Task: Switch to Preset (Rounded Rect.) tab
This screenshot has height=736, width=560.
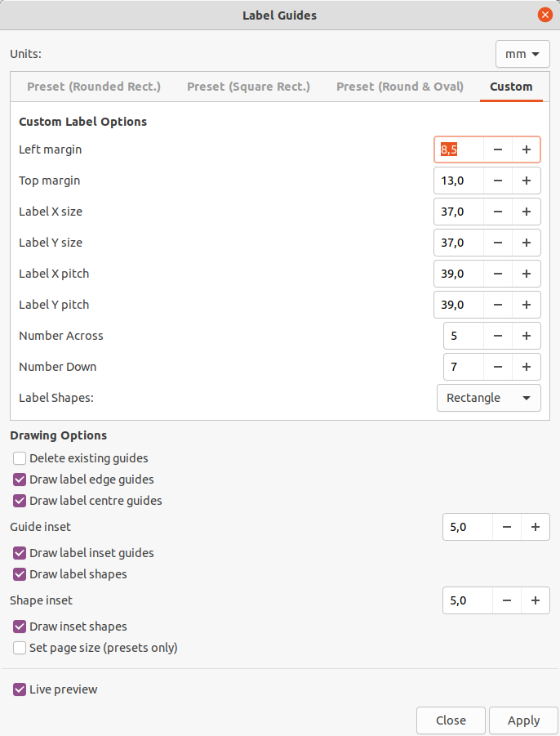Action: pyautogui.click(x=94, y=87)
